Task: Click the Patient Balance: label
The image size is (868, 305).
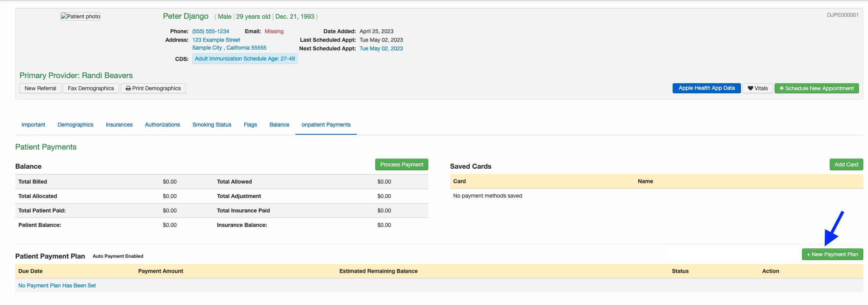Action: [39, 225]
